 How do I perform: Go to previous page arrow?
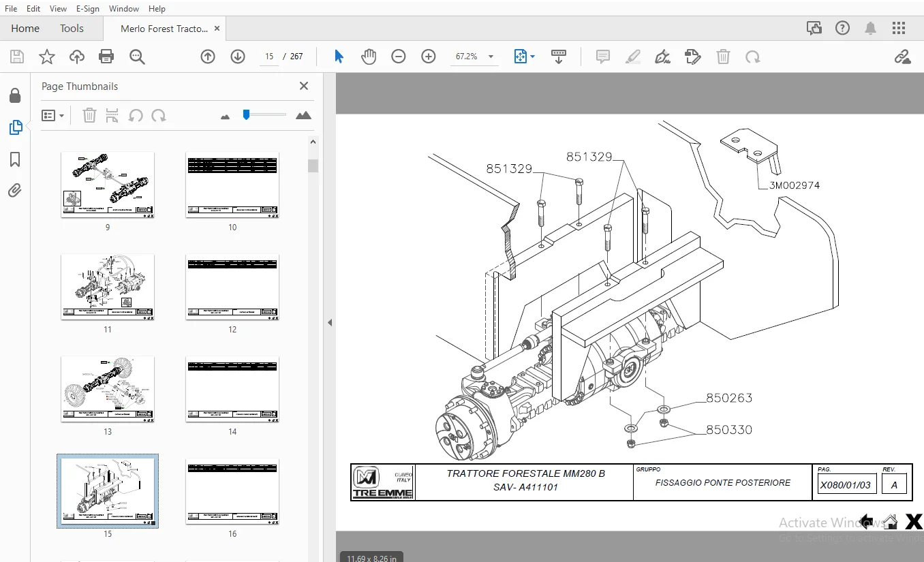click(x=208, y=57)
